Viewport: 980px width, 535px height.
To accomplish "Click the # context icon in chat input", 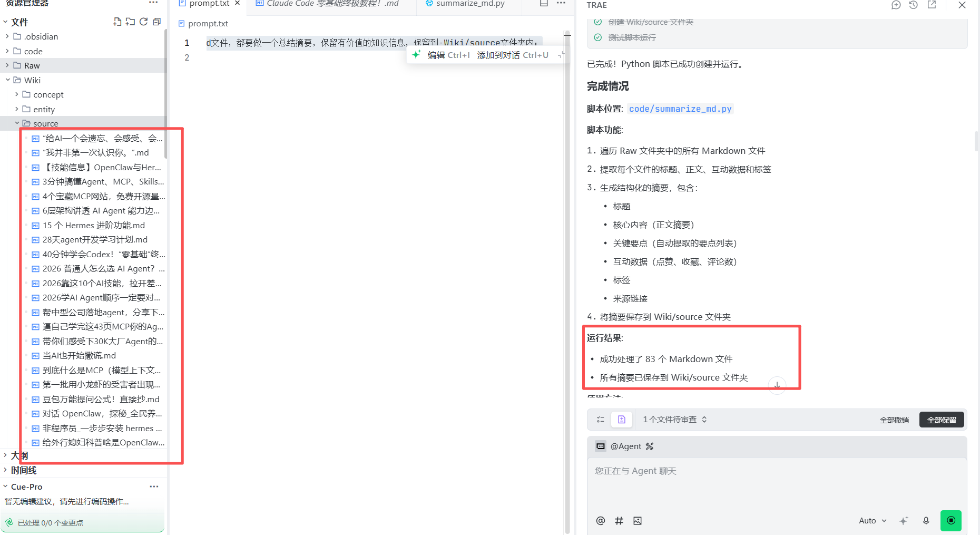I will pyautogui.click(x=619, y=521).
